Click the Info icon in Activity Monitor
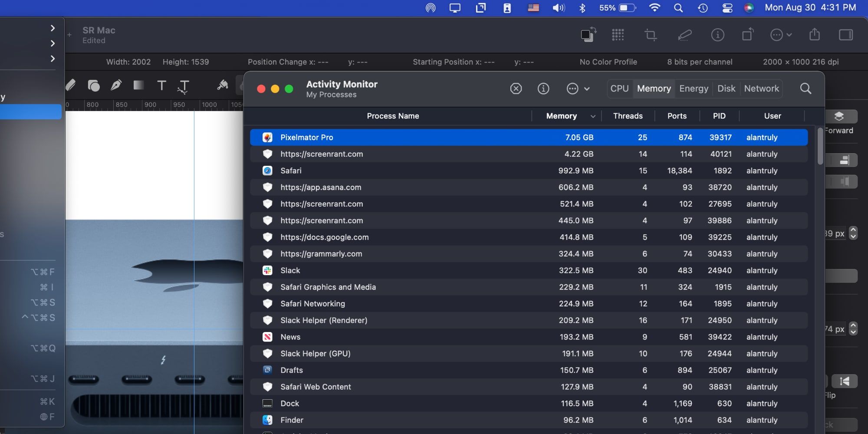The image size is (868, 434). [x=543, y=89]
